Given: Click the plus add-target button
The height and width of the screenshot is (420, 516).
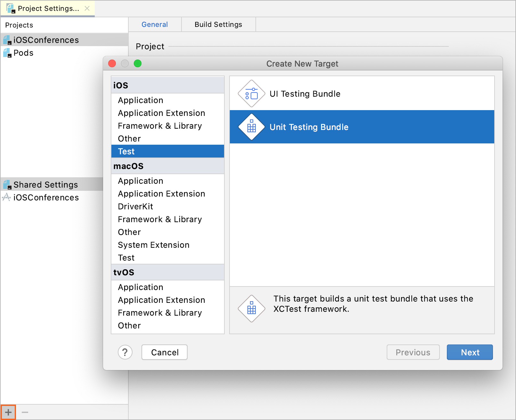Looking at the screenshot, I should (x=8, y=412).
